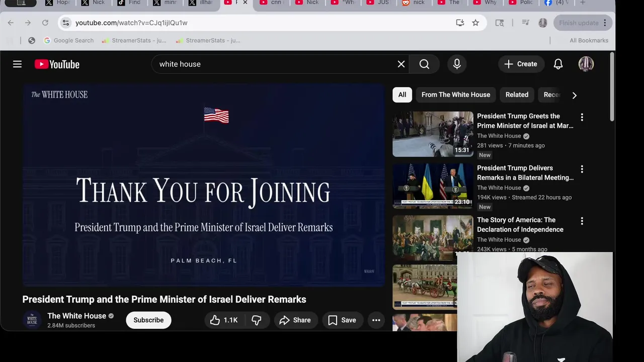The height and width of the screenshot is (362, 644).
Task: Open the Chrome profile avatar
Action: point(542,23)
